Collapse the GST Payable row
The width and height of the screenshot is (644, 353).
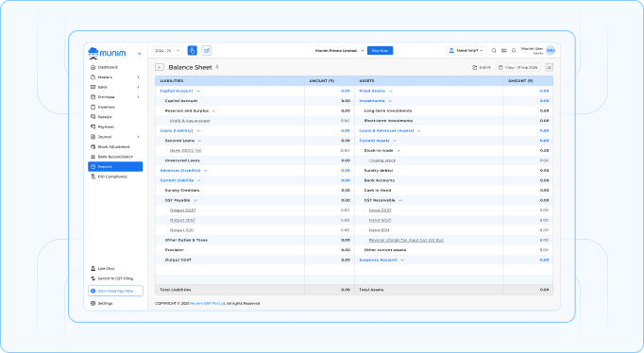click(195, 200)
